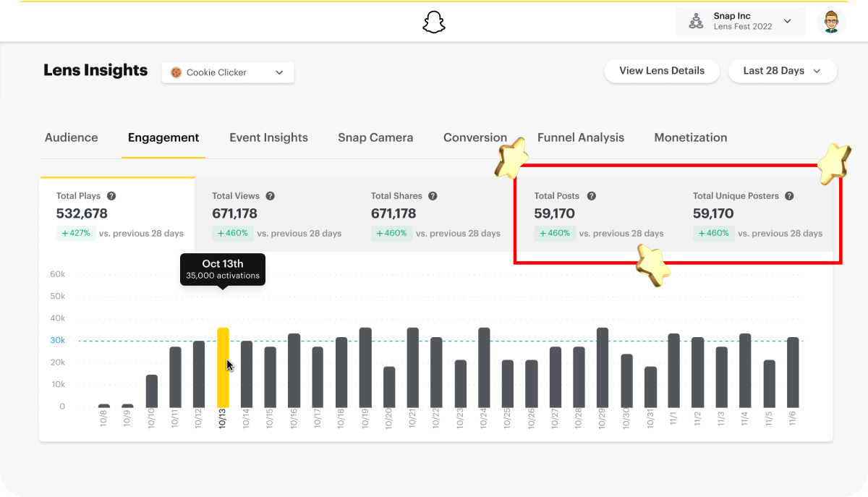Click the +460% badge under Total Views

coord(232,233)
